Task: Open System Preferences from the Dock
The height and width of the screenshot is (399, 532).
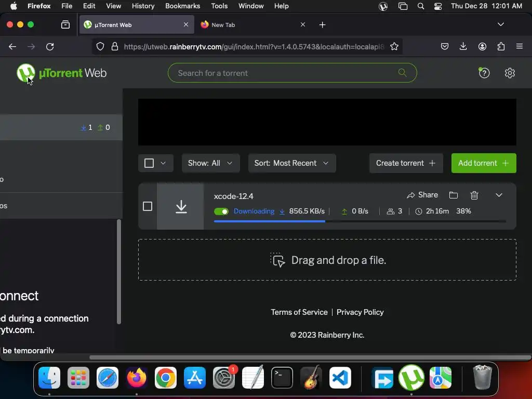Action: pos(224,378)
